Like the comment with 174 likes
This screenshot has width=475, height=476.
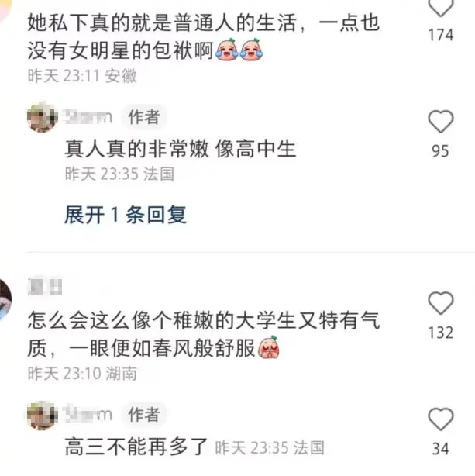441,8
